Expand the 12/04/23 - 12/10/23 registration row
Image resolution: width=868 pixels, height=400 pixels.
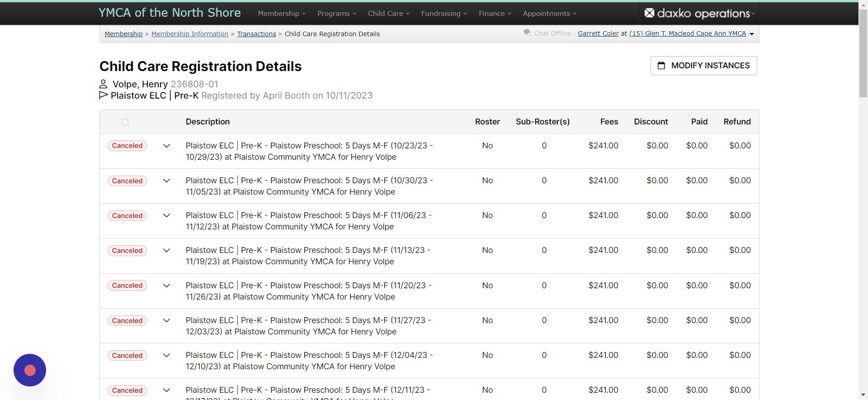[x=166, y=355]
